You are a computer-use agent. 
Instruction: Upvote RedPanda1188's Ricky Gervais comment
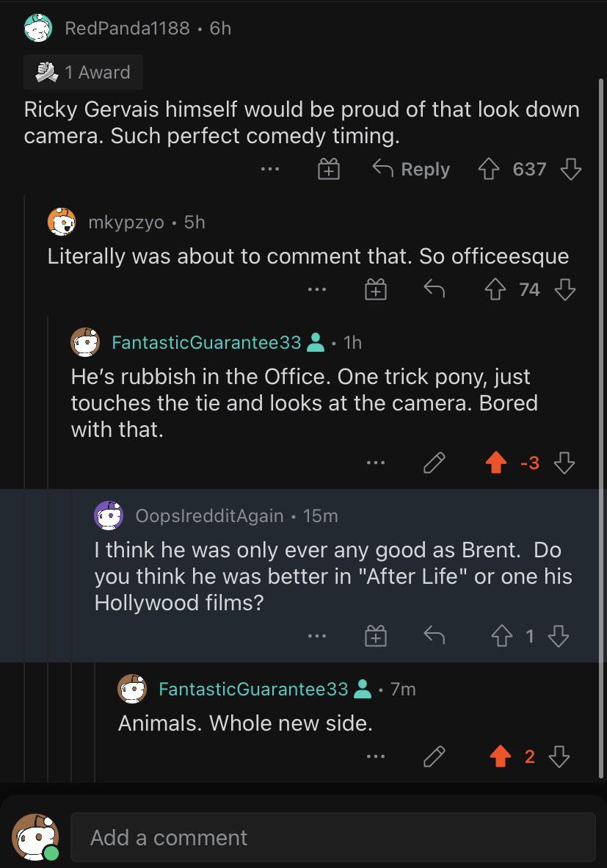(489, 170)
